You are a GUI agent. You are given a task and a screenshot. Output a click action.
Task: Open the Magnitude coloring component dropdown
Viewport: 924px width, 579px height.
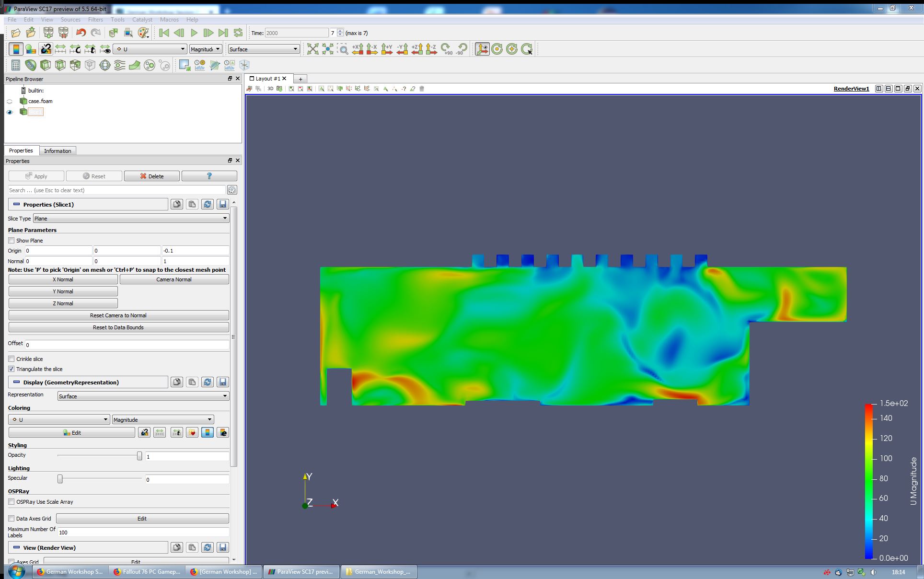tap(162, 420)
